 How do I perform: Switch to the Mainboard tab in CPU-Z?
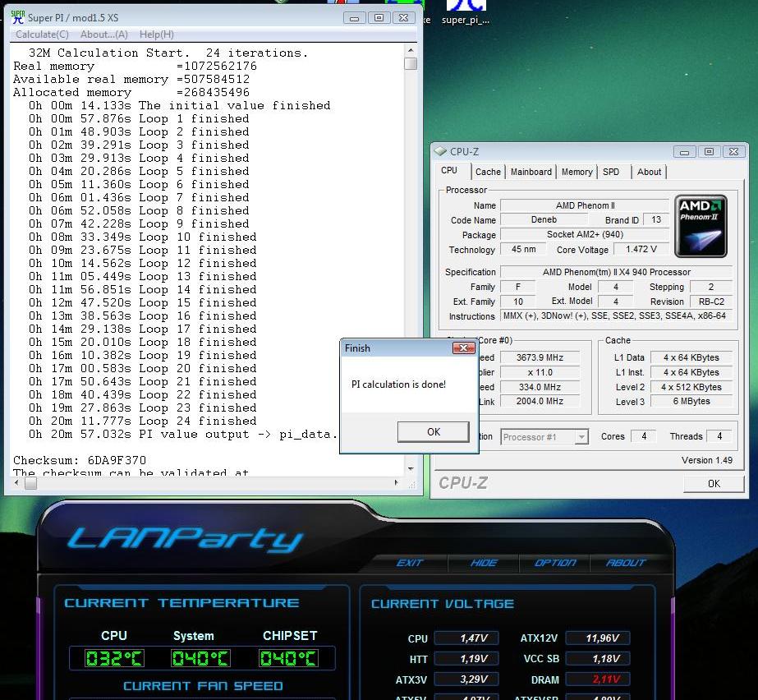pyautogui.click(x=531, y=172)
